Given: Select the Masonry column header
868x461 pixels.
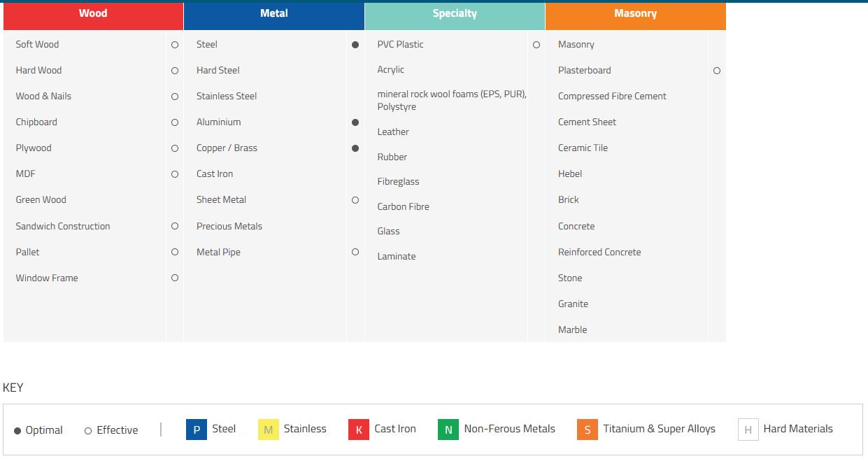Looking at the screenshot, I should click(x=635, y=14).
